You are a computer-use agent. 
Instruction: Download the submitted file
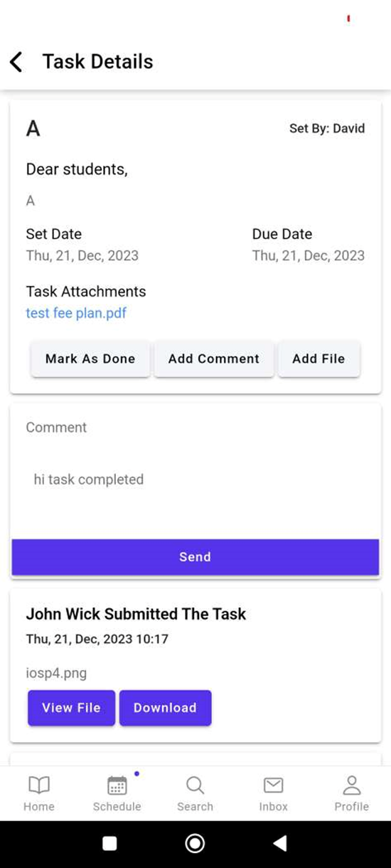(165, 707)
